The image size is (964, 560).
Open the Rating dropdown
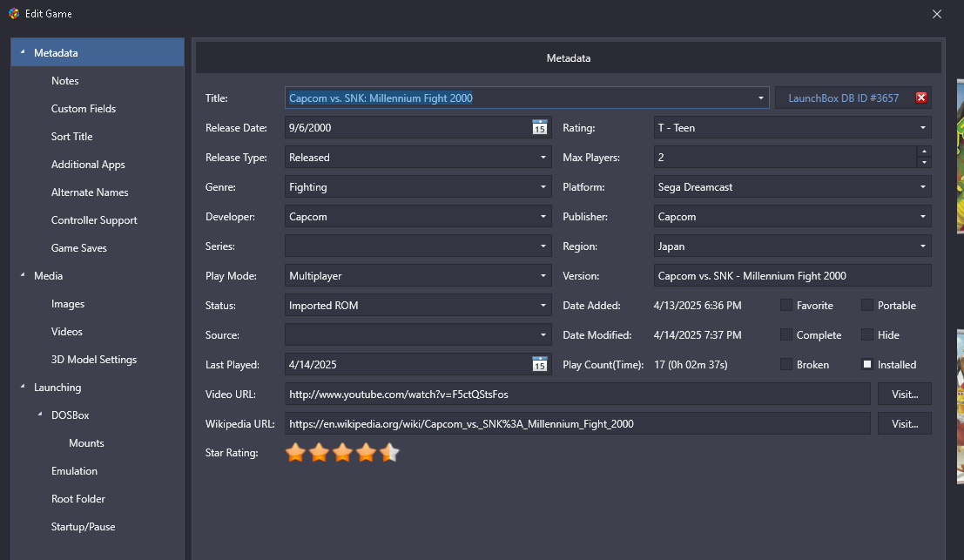tap(792, 128)
